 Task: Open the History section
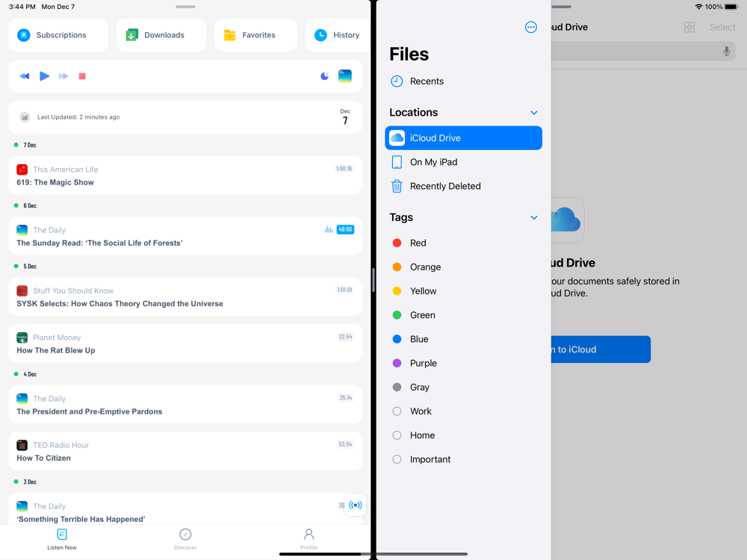pyautogui.click(x=338, y=35)
